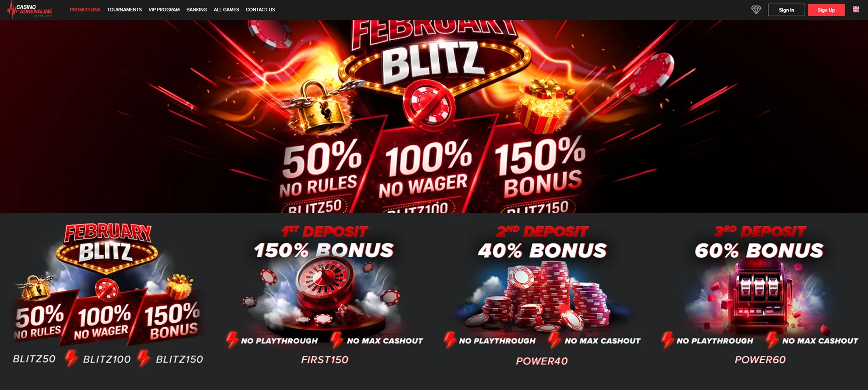Screen dimensions: 868x390
Task: Go to the Tournaments page
Action: [124, 10]
